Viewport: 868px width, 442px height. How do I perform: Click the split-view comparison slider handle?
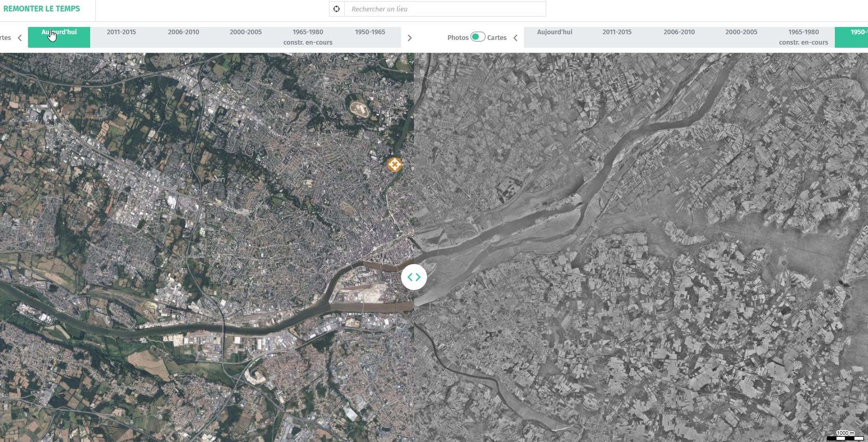pos(414,277)
